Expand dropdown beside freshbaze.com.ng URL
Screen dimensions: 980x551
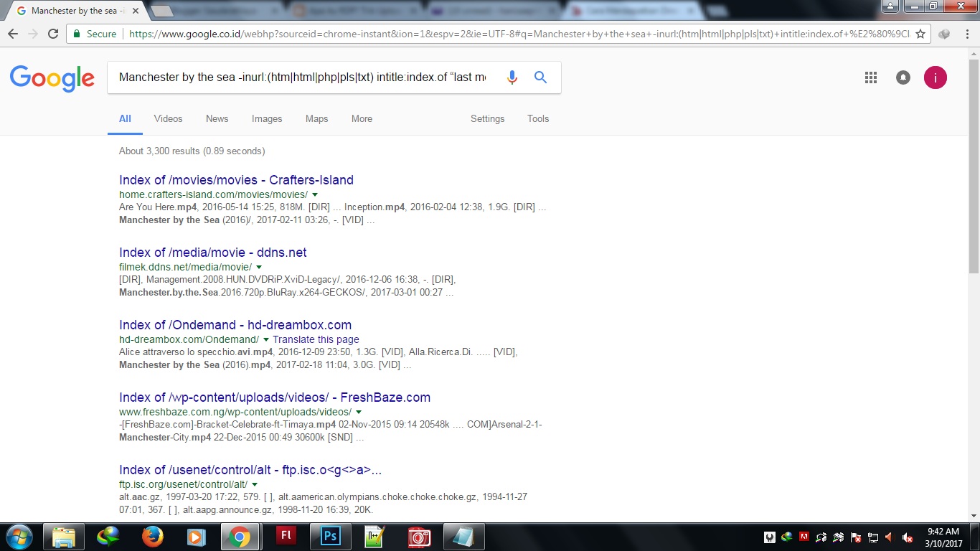pyautogui.click(x=359, y=413)
